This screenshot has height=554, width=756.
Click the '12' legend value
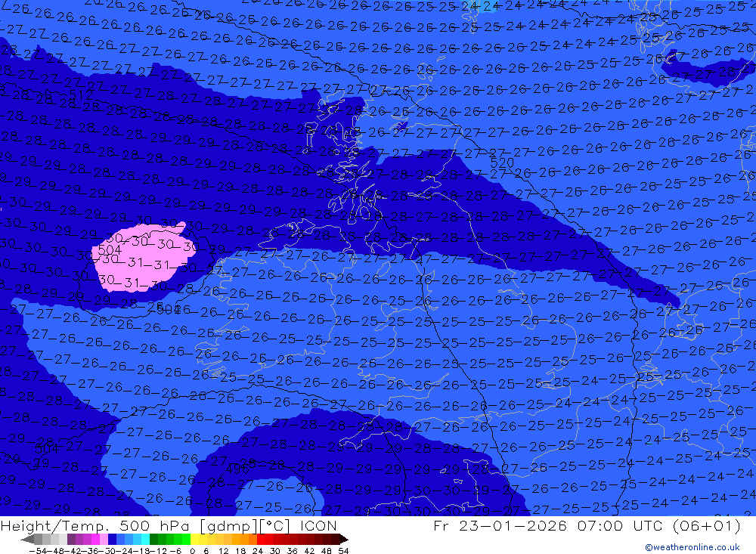click(x=224, y=551)
